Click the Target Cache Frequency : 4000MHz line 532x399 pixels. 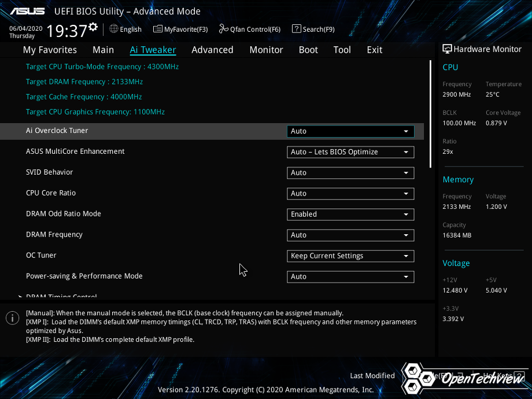click(84, 97)
